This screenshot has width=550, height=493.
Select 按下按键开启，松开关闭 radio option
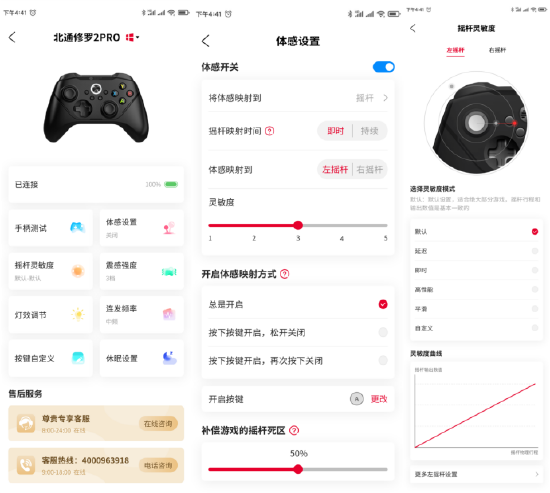(x=383, y=332)
